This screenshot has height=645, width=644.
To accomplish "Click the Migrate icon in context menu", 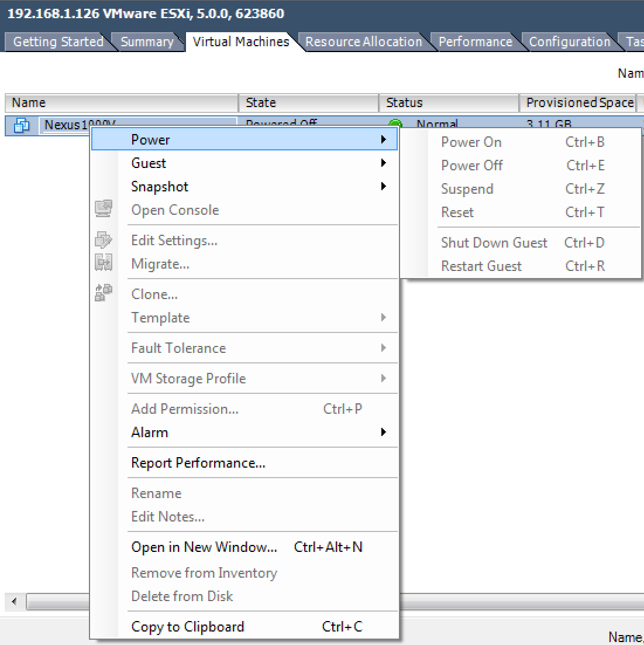I will pos(103,262).
